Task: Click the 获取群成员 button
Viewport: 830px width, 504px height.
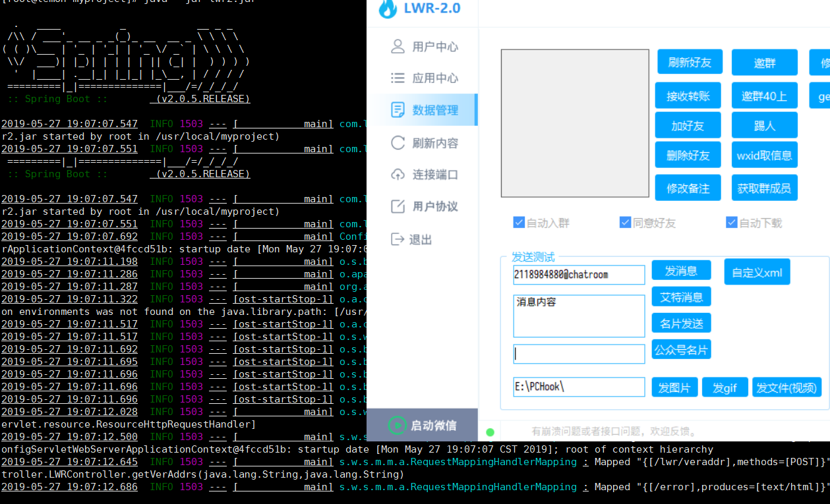Action: (765, 188)
